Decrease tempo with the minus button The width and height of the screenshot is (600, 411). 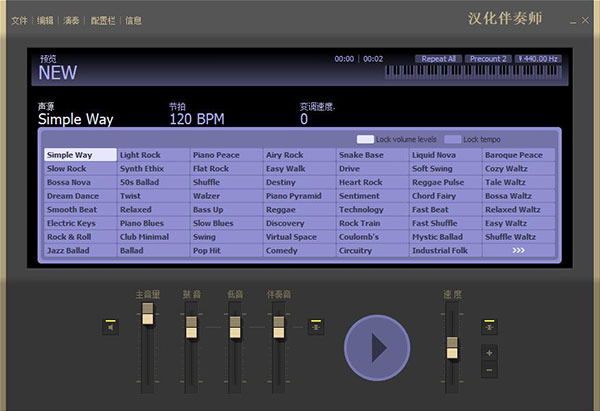489,370
